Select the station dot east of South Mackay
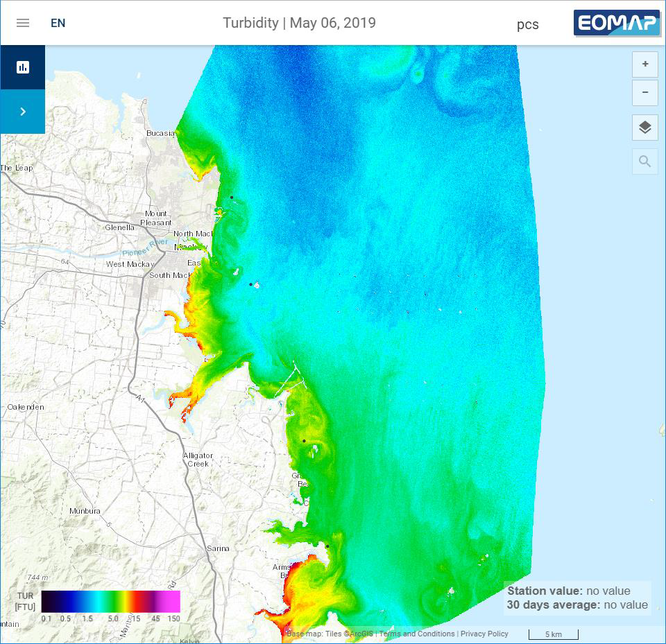The height and width of the screenshot is (644, 666). (x=251, y=284)
